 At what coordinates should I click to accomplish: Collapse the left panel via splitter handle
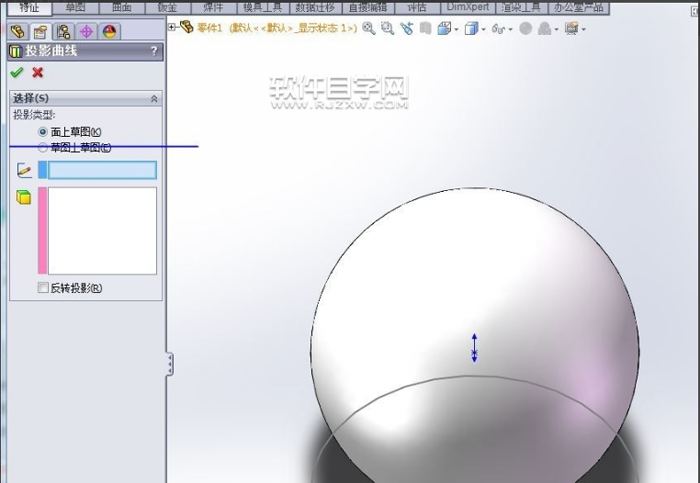point(170,364)
